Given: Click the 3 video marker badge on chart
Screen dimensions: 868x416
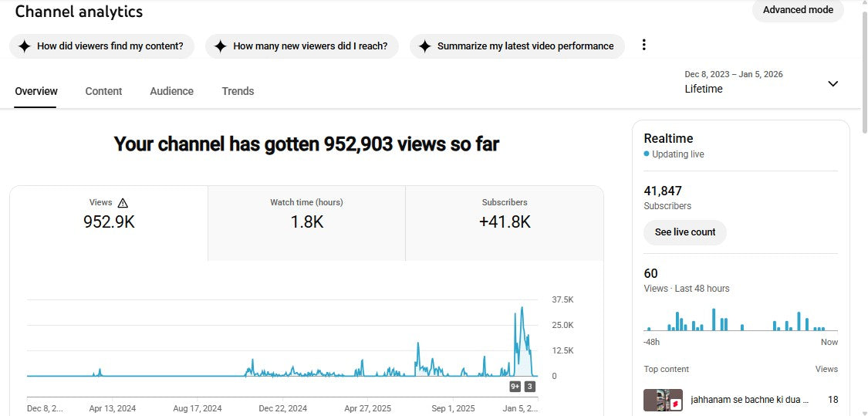Looking at the screenshot, I should (530, 387).
